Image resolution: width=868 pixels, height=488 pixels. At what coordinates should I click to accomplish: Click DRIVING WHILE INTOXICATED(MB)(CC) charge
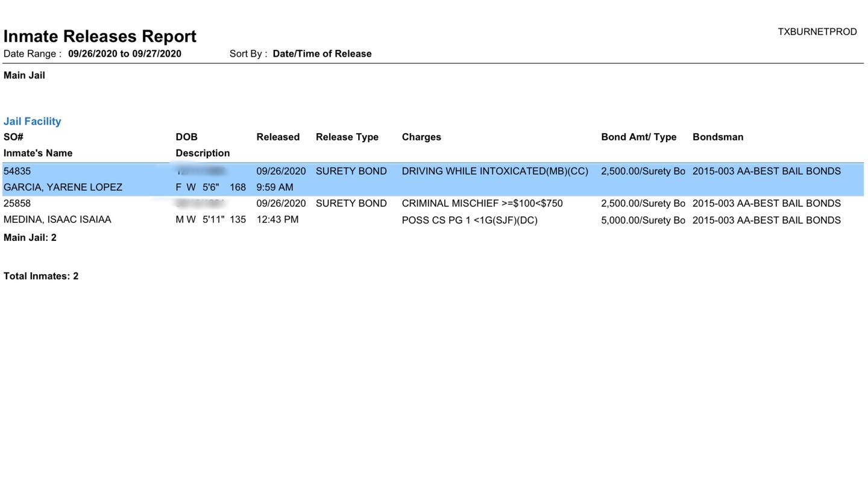495,171
